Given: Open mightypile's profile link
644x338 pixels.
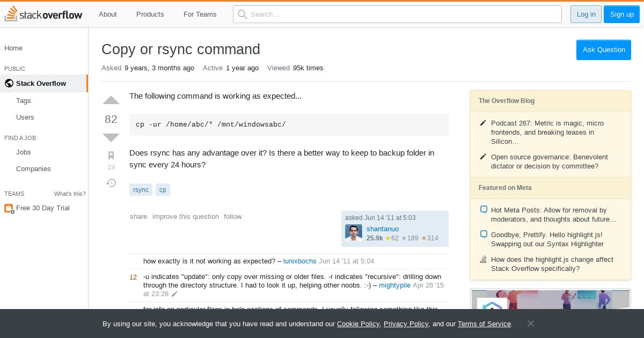Looking at the screenshot, I should (x=394, y=285).
